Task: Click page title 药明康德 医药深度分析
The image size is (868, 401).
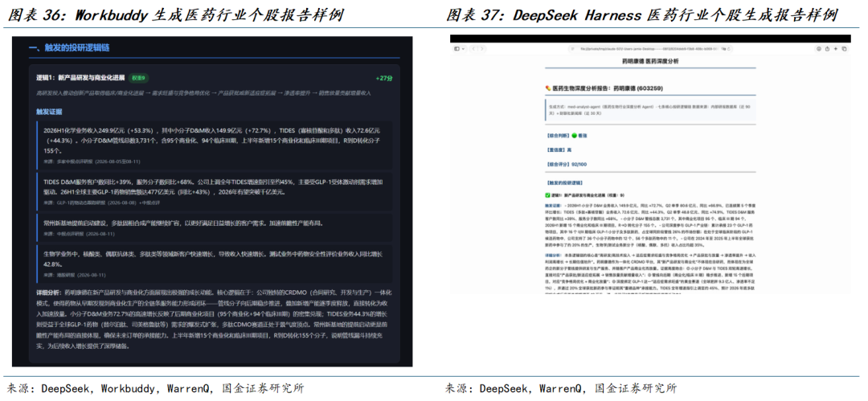Action: point(650,63)
